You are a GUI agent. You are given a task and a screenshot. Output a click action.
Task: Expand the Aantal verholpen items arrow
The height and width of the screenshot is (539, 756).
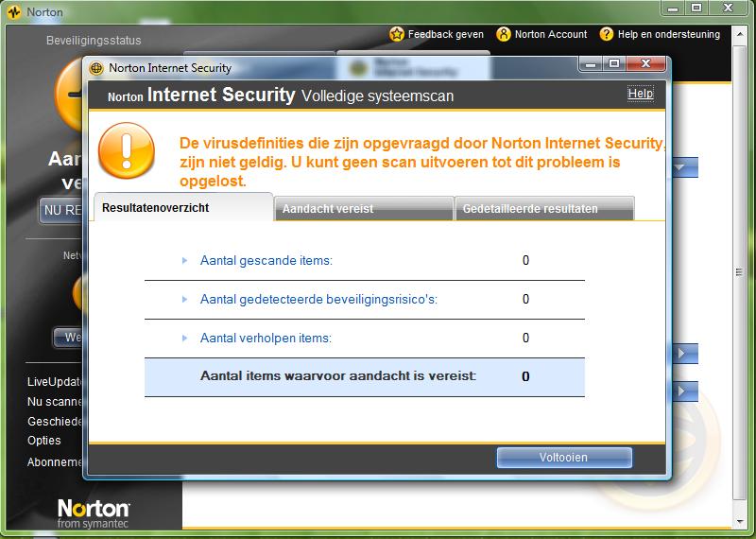click(184, 338)
